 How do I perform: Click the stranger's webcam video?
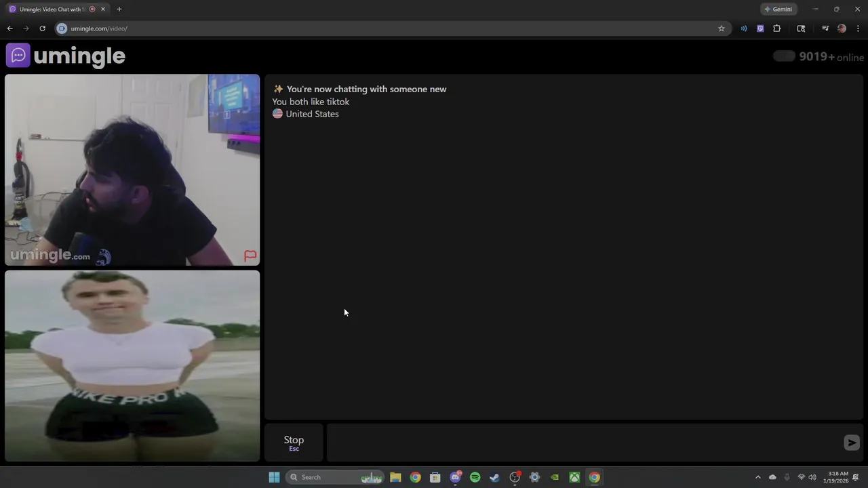coord(132,169)
